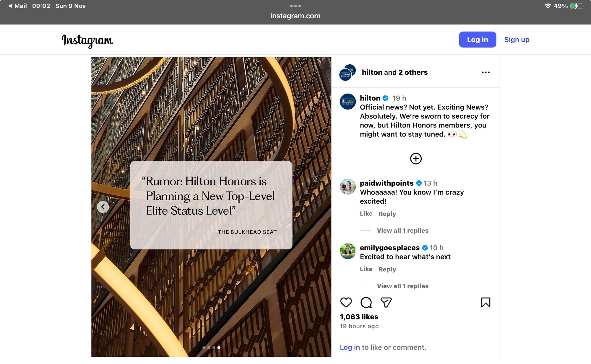
Task: Like the post with heart icon
Action: 346,302
